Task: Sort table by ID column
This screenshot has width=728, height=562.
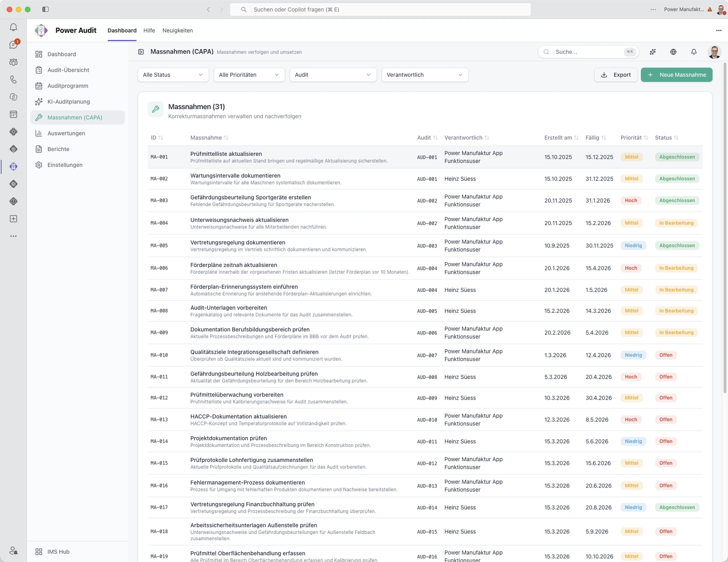Action: coord(157,138)
